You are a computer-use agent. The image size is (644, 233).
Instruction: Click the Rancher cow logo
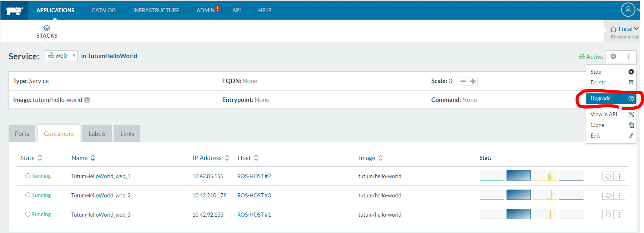tap(14, 10)
